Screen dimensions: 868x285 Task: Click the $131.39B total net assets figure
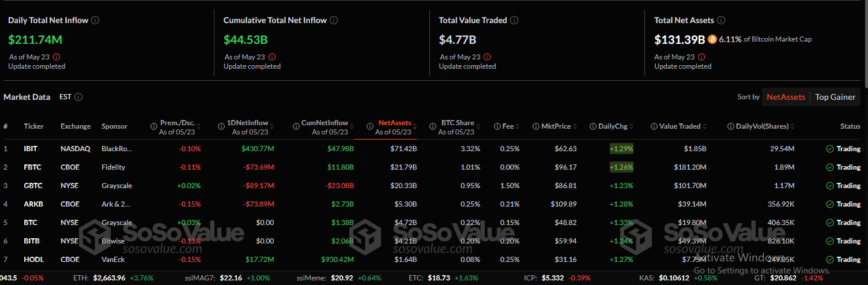tap(680, 40)
